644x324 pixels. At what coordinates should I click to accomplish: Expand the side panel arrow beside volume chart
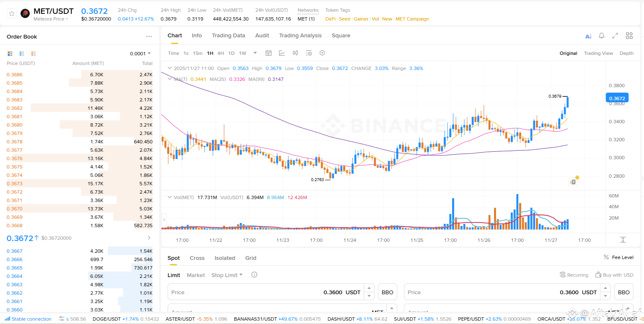164,219
